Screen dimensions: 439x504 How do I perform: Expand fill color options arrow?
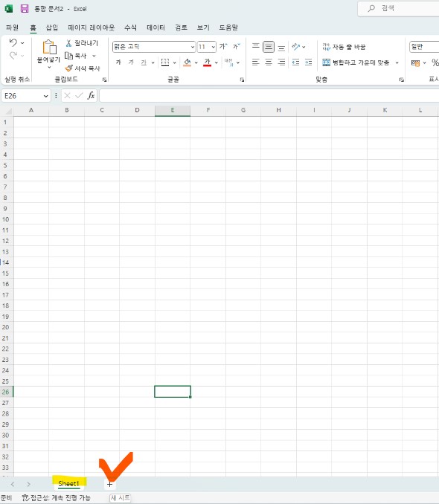[x=196, y=62]
